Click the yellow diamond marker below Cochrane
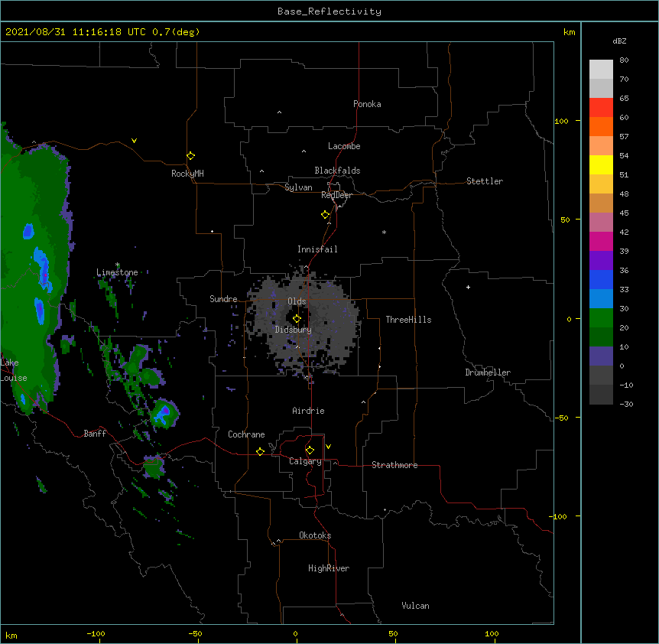 pyautogui.click(x=260, y=451)
